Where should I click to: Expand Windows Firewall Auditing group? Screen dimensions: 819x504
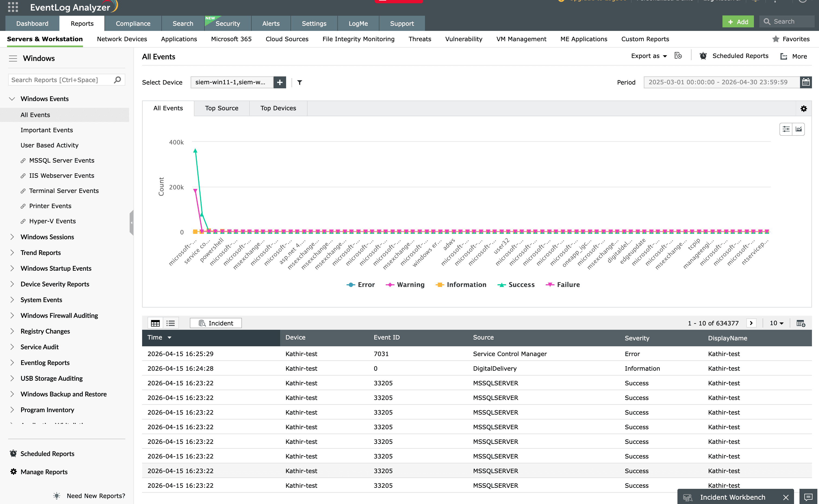[12, 315]
